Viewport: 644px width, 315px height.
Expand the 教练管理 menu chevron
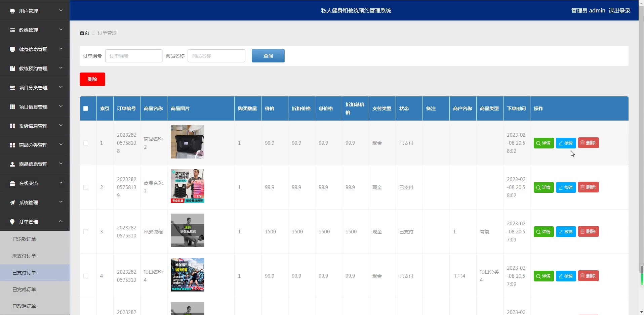[x=61, y=30]
